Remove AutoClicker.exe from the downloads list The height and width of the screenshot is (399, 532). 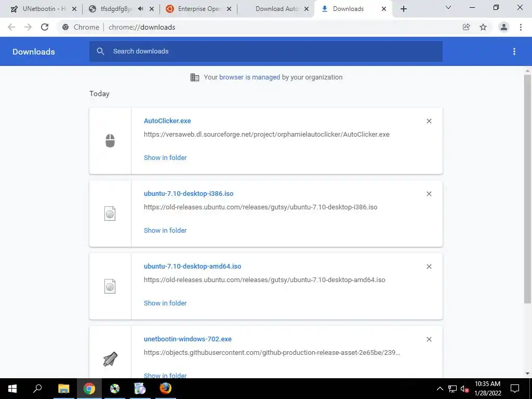click(x=429, y=121)
